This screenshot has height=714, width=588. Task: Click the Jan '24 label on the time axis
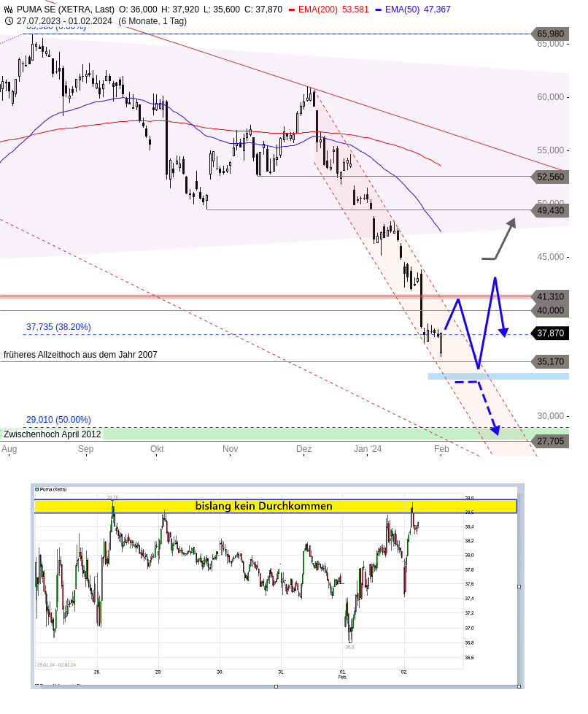368,448
